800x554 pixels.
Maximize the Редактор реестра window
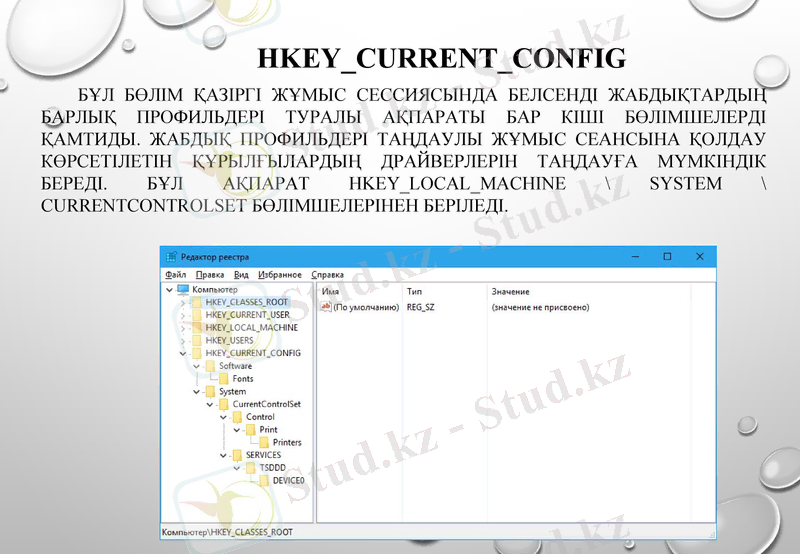pyautogui.click(x=667, y=257)
